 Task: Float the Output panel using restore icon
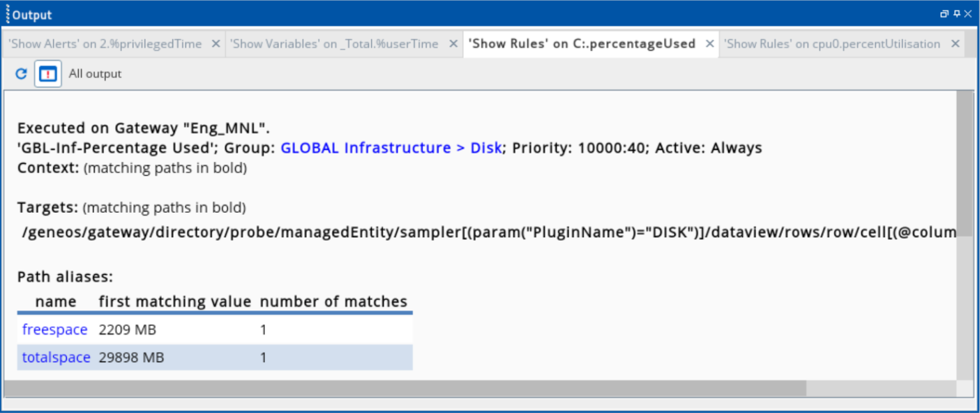click(944, 14)
